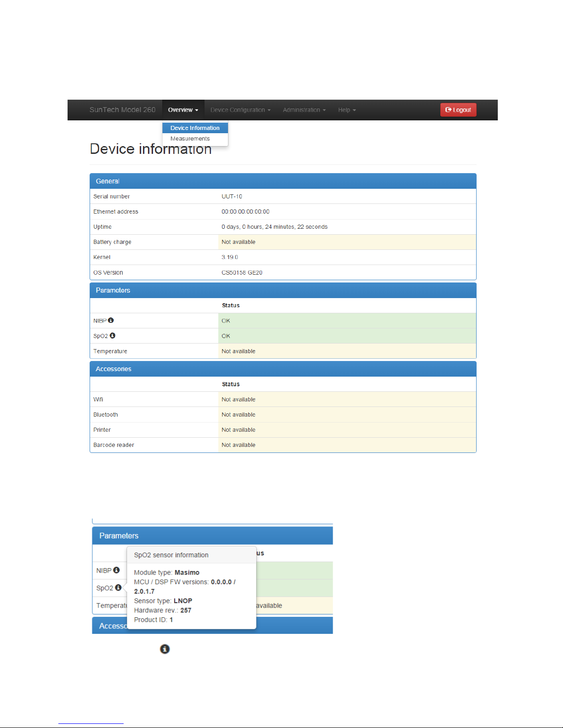The image size is (563, 728).
Task: Open the Administration dropdown menu
Action: [x=304, y=110]
